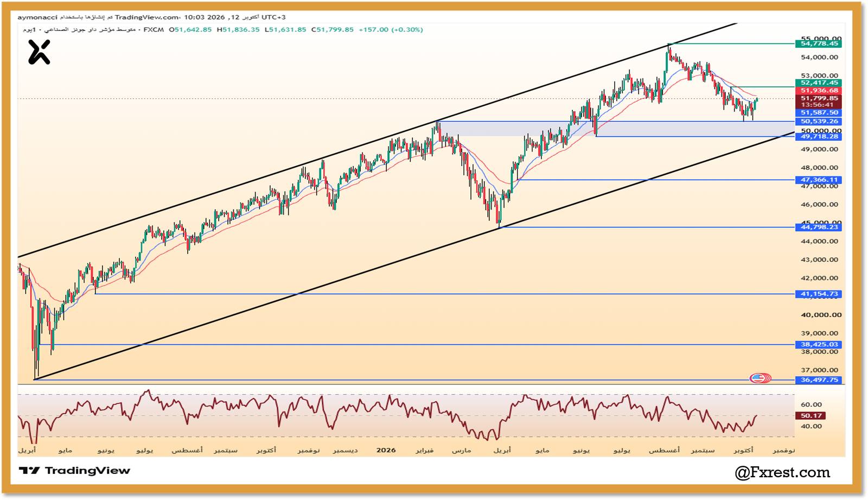Click the 39,000.00 price axis tick
The image size is (868, 500).
tap(819, 333)
